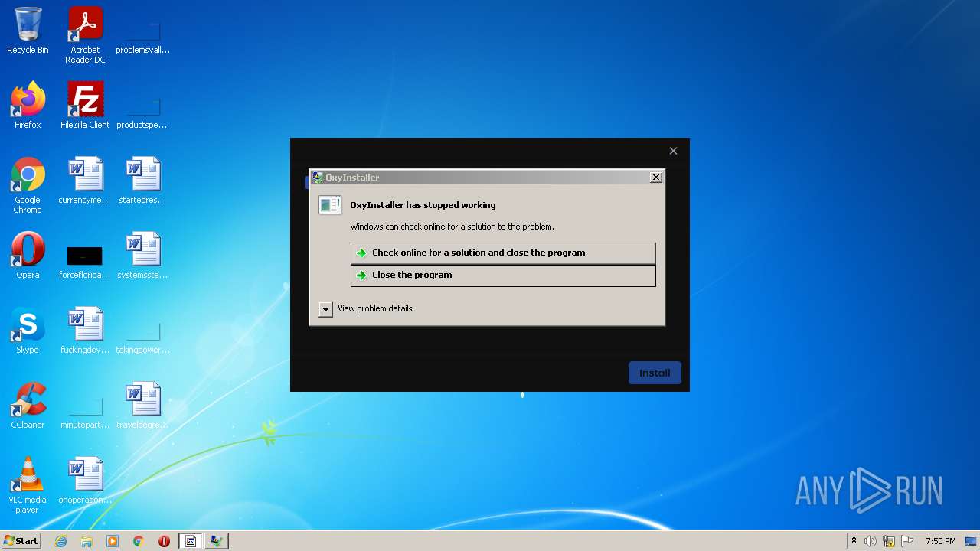
Task: Open Windows Media Player taskbar icon
Action: (113, 541)
